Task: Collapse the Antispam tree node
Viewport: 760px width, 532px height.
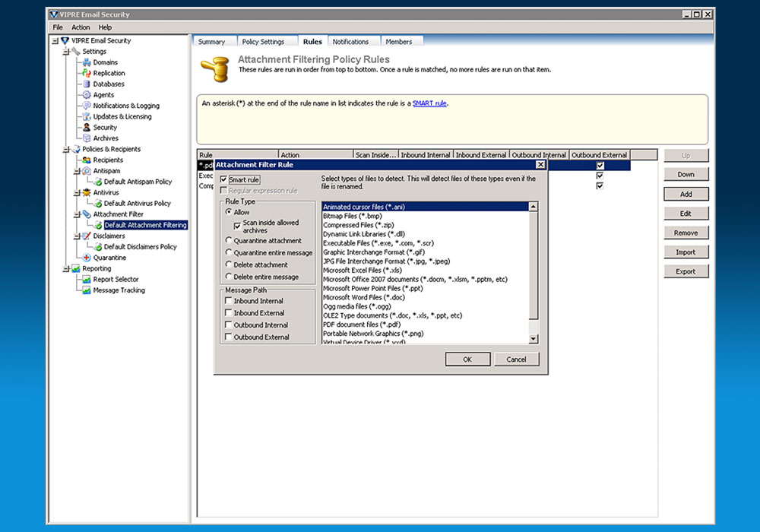Action: coord(77,172)
